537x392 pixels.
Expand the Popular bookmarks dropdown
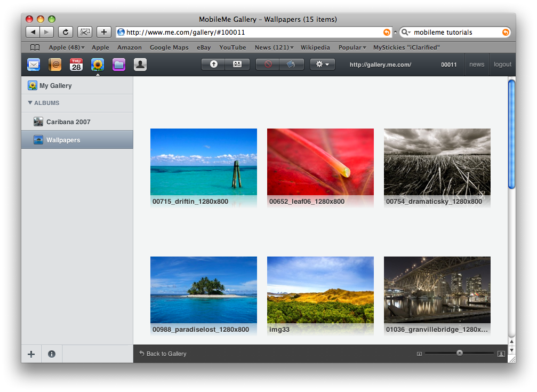[352, 47]
